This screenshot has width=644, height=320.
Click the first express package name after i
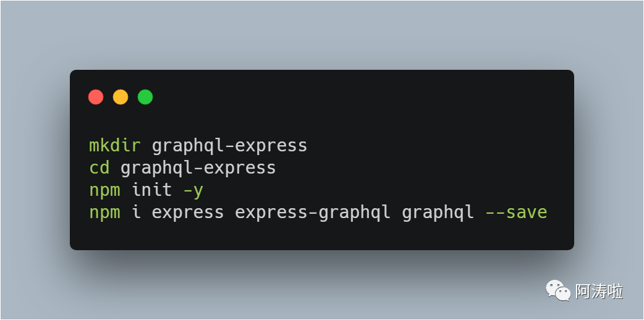click(187, 213)
